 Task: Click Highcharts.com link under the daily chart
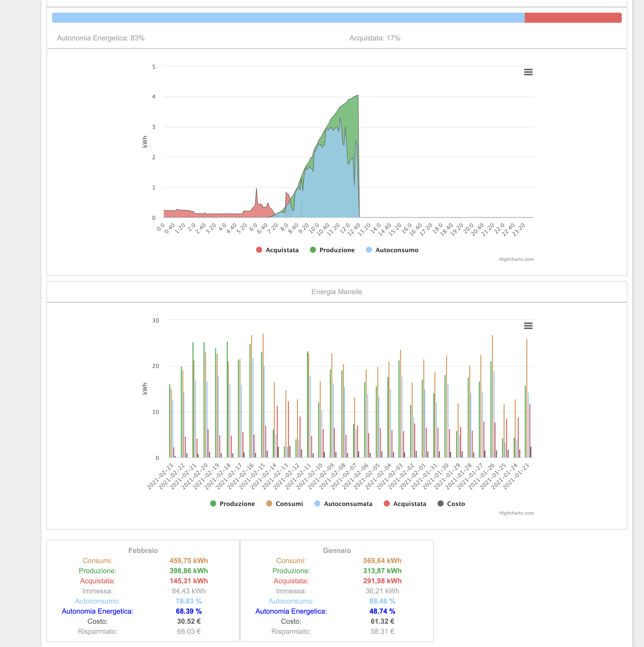[516, 259]
